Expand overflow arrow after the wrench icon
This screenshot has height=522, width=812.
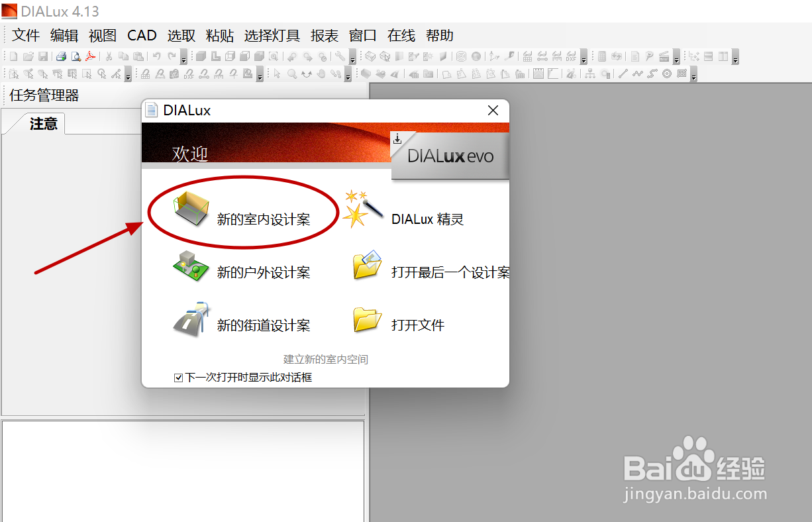point(353,57)
